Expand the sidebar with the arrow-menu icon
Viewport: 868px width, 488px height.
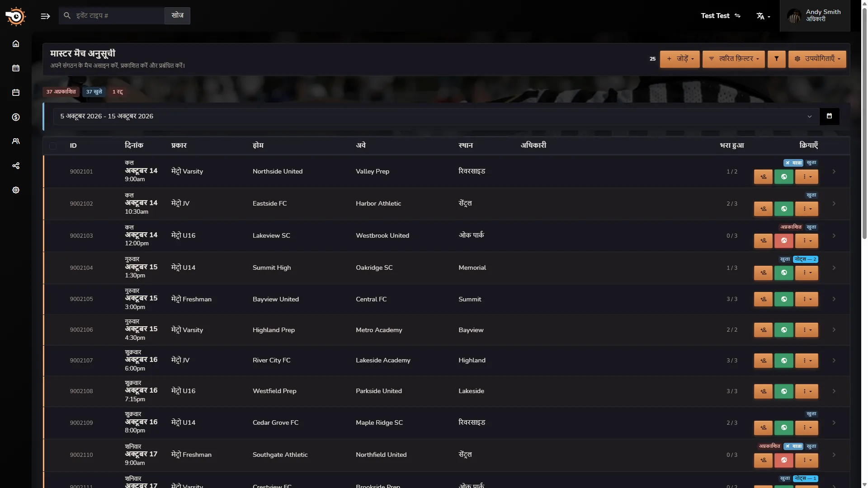[45, 16]
